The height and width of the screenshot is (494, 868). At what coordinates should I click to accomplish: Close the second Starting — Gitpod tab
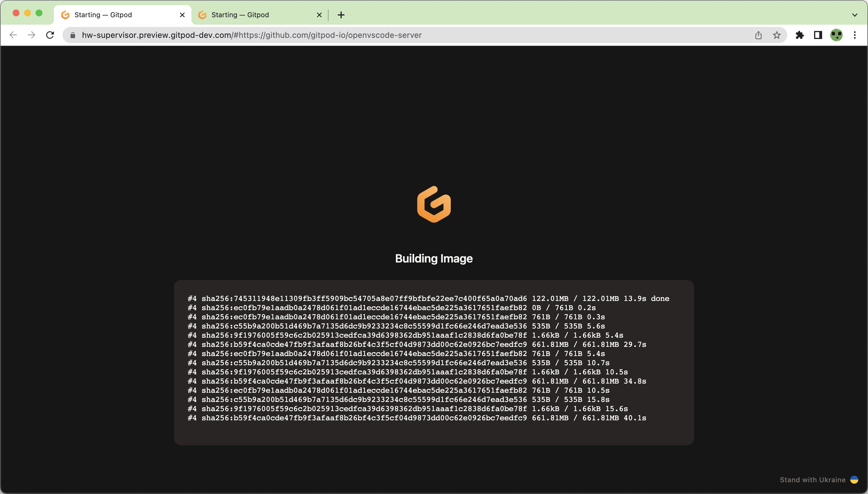click(x=319, y=15)
